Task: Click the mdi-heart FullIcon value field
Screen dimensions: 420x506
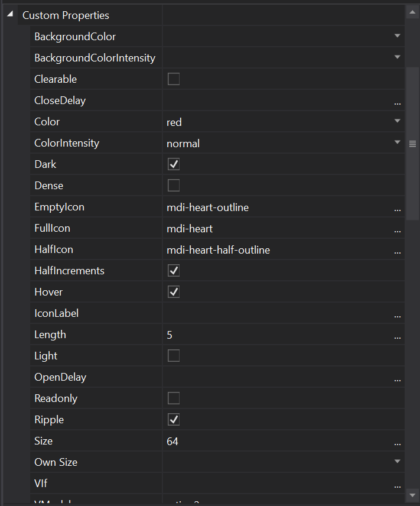Action: pyautogui.click(x=278, y=229)
